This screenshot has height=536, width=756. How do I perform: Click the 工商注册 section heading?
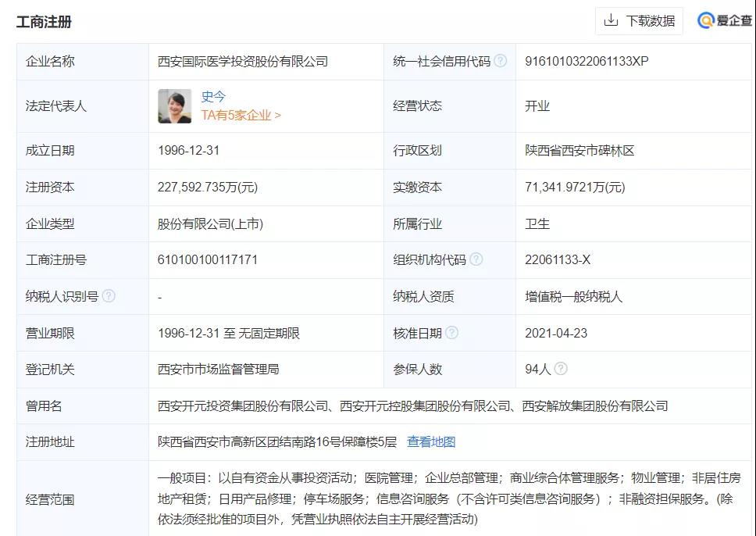(44, 22)
